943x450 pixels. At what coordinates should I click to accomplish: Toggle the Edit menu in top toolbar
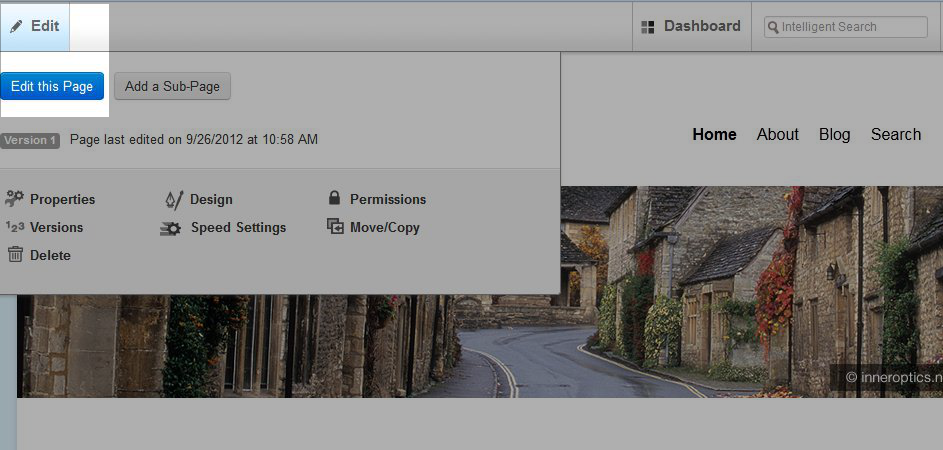(35, 26)
